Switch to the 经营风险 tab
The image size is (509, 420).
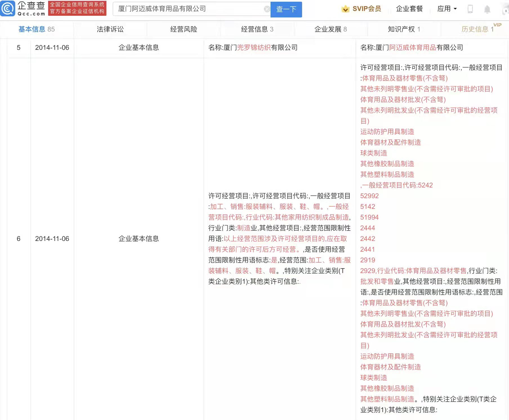point(184,29)
